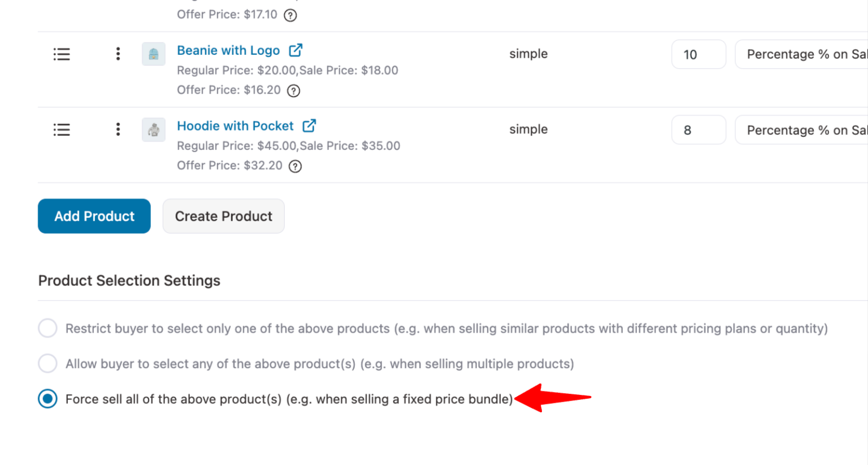Screen dimensions: 868x465
Task: Select restrict buyer to only one product
Action: pyautogui.click(x=47, y=328)
